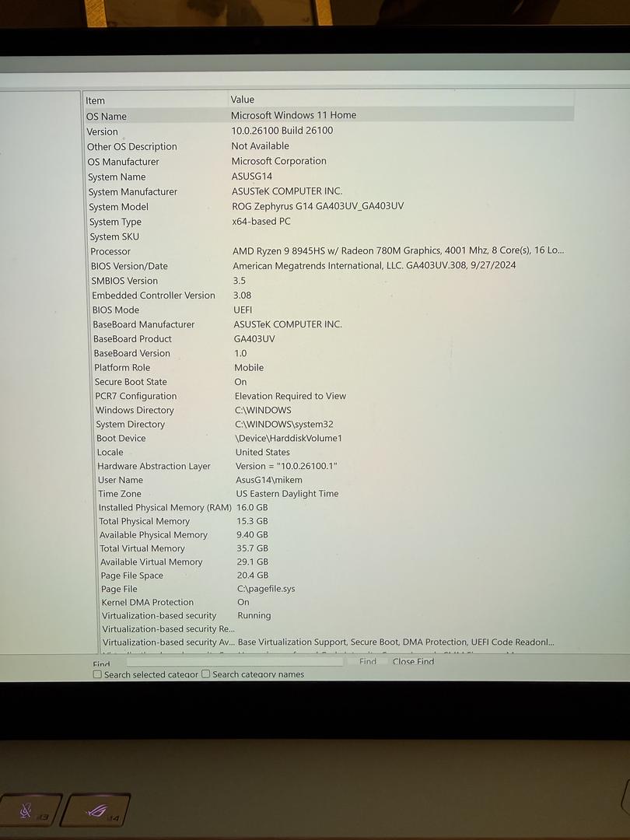
Task: Select the Kernel DMA Protection row
Action: [330, 601]
